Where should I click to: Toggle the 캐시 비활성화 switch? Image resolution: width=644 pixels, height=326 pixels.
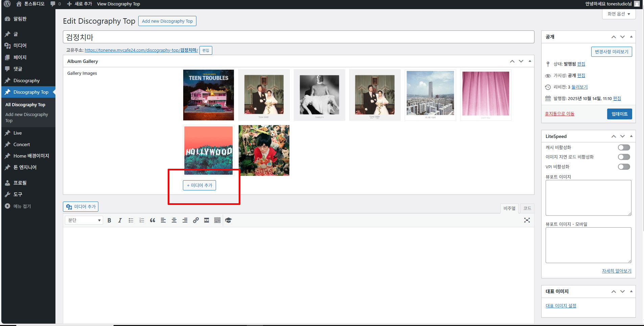(624, 147)
